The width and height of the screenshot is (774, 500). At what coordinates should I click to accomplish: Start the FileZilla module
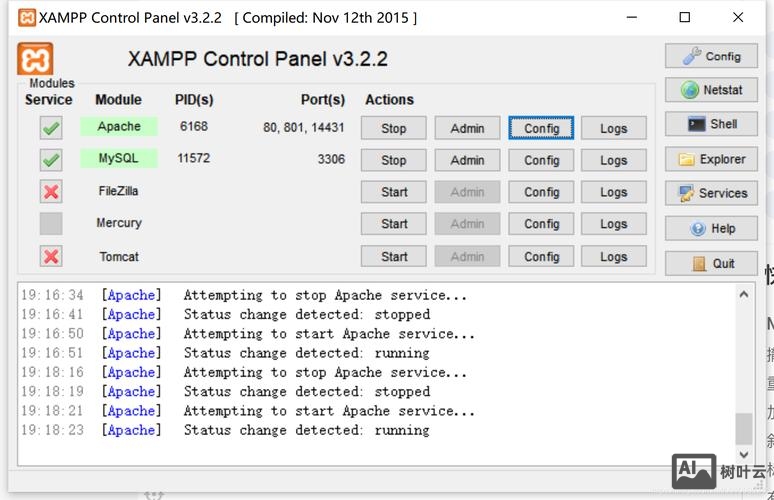394,192
